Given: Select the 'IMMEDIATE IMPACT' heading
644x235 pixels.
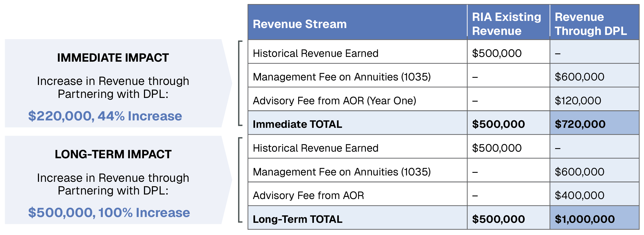Looking at the screenshot, I should click(113, 58).
